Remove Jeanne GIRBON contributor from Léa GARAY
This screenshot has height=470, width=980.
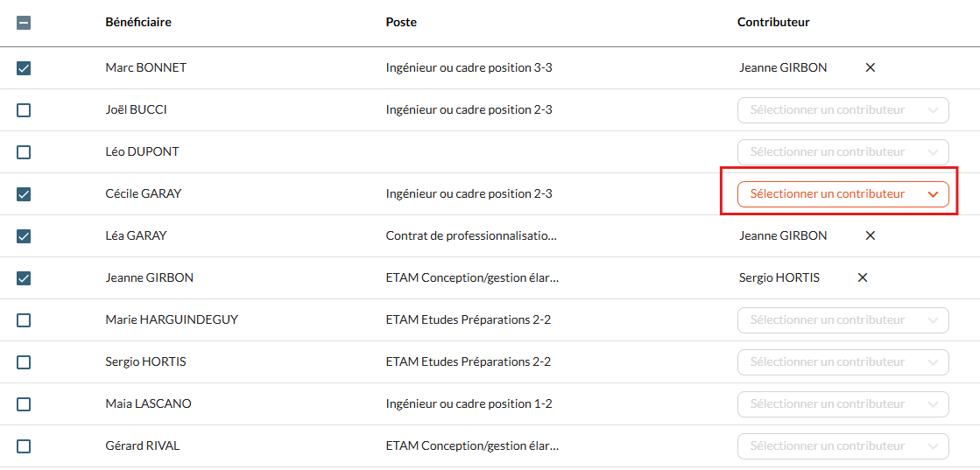pyautogui.click(x=870, y=235)
